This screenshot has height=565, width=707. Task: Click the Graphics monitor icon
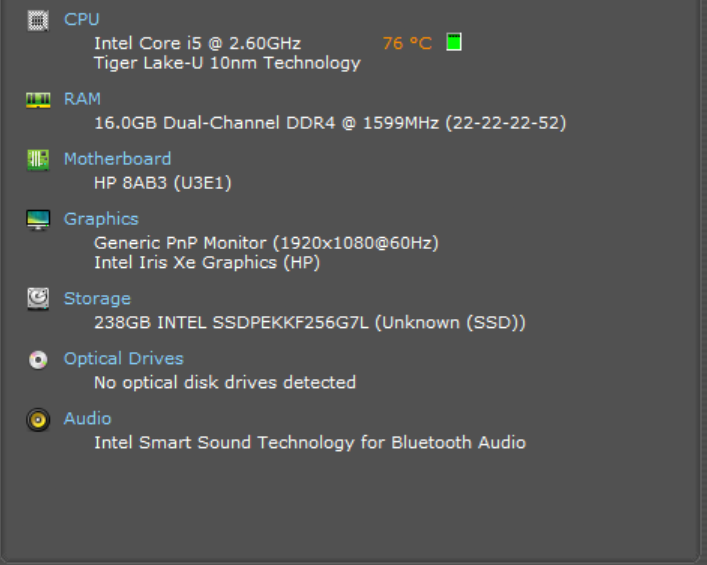[x=38, y=220]
